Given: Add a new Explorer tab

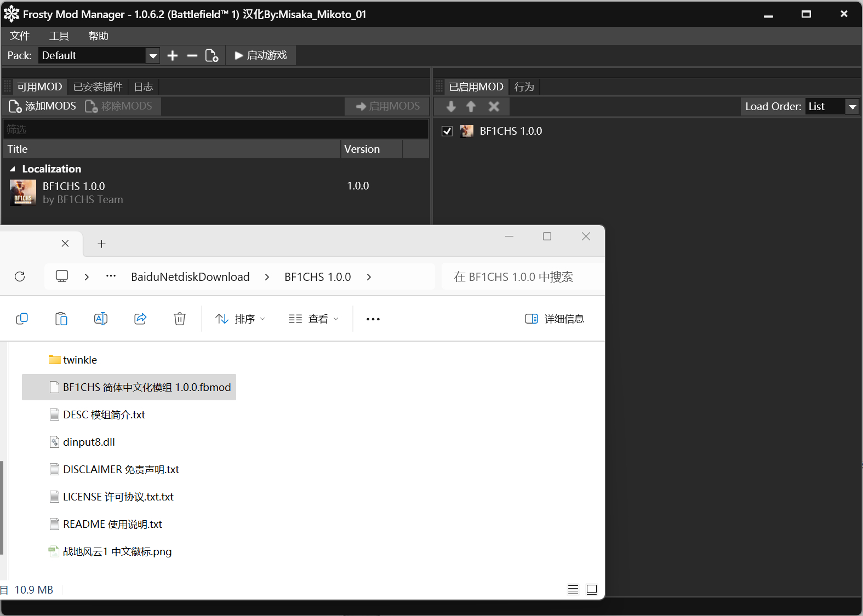Looking at the screenshot, I should (x=101, y=244).
